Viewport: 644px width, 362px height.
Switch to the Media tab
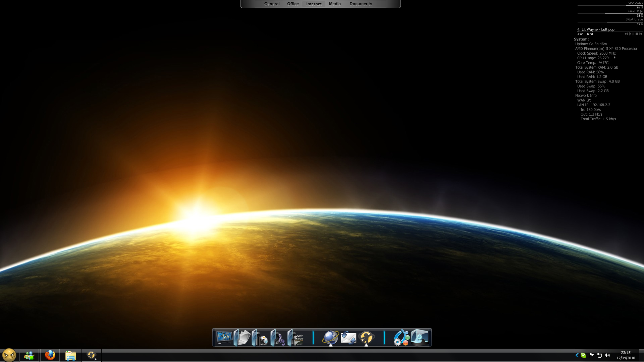334,4
